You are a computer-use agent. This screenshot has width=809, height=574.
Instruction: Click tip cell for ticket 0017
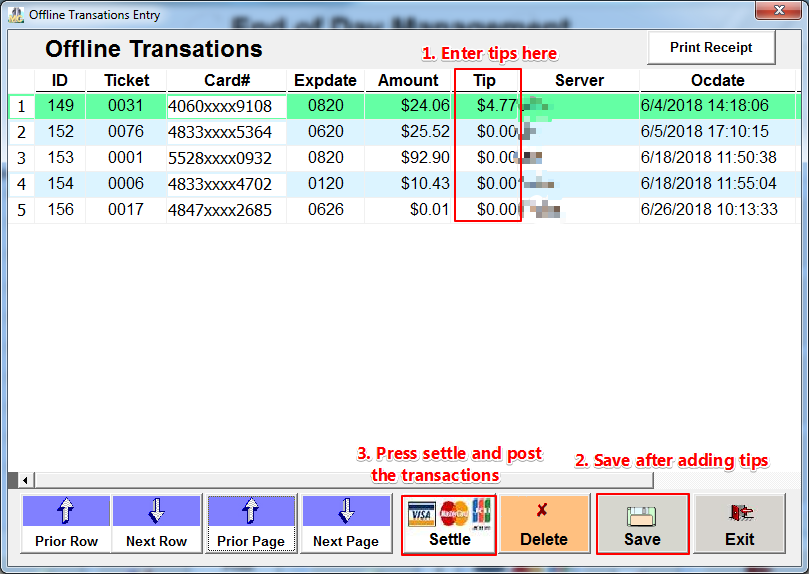point(486,210)
